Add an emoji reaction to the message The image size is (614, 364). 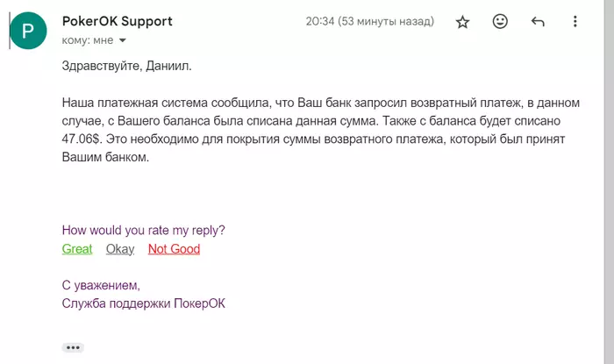[500, 22]
